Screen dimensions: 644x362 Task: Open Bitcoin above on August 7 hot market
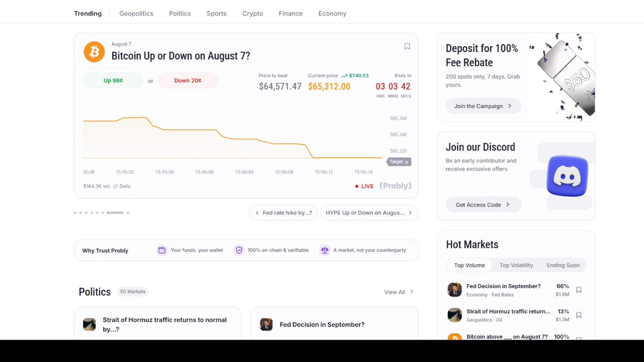[507, 336]
